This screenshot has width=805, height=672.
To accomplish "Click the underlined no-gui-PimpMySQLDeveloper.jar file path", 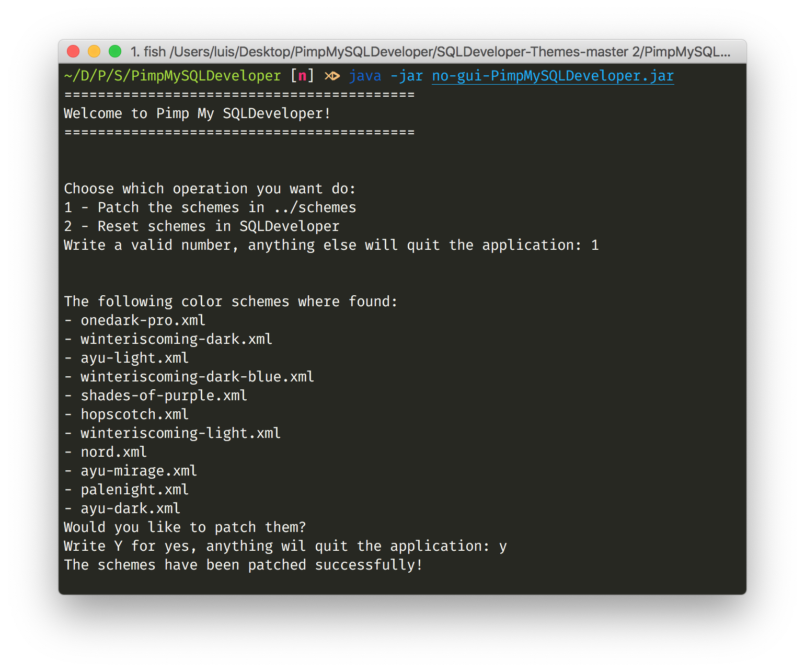I will 553,76.
